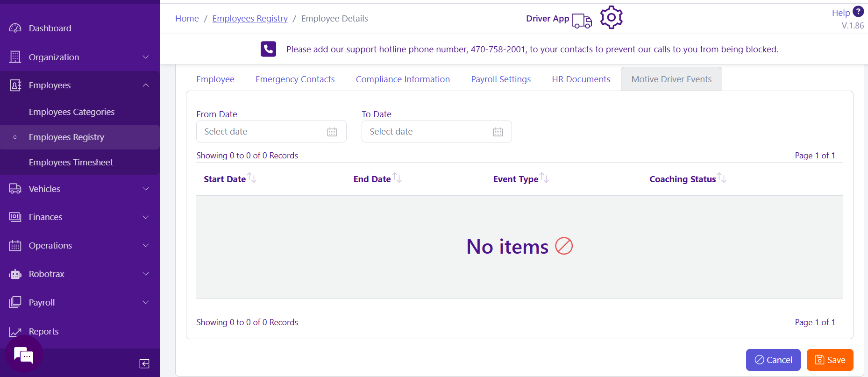Open Employees Registry breadcrumb link
Image resolution: width=868 pixels, height=377 pixels.
pyautogui.click(x=250, y=19)
